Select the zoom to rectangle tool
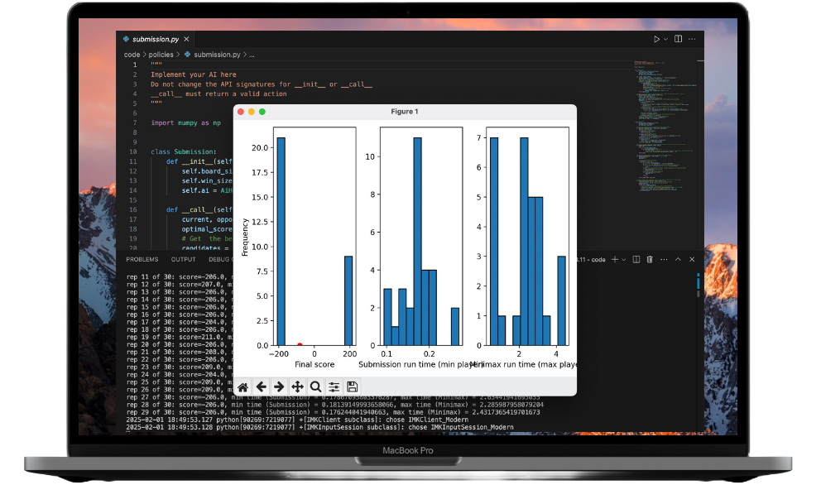This screenshot has height=504, width=821. coord(315,386)
